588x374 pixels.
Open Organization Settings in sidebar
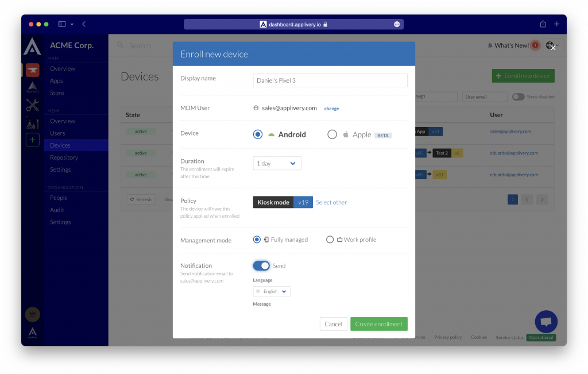(60, 222)
